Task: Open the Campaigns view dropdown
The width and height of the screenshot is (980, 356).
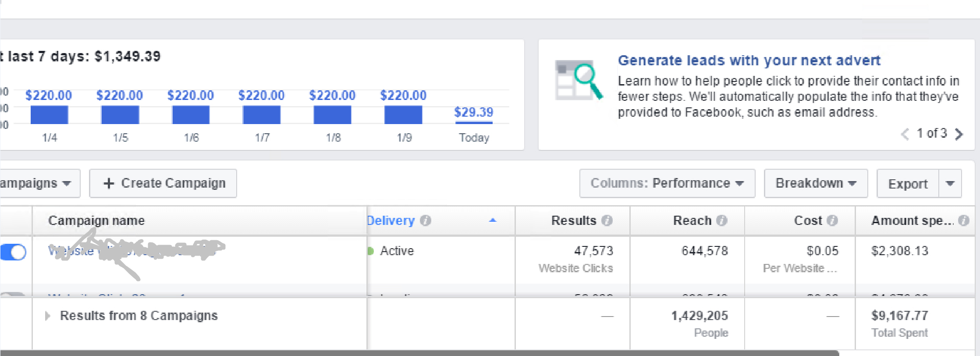Action: click(39, 183)
